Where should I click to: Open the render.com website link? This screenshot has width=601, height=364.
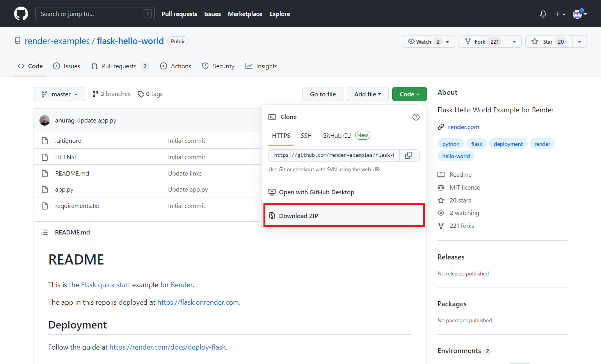click(x=463, y=127)
